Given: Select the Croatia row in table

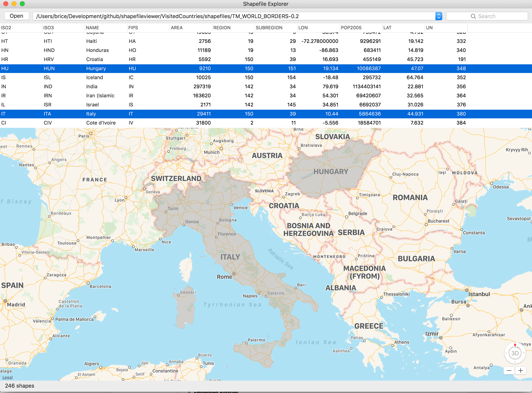Looking at the screenshot, I should point(95,59).
